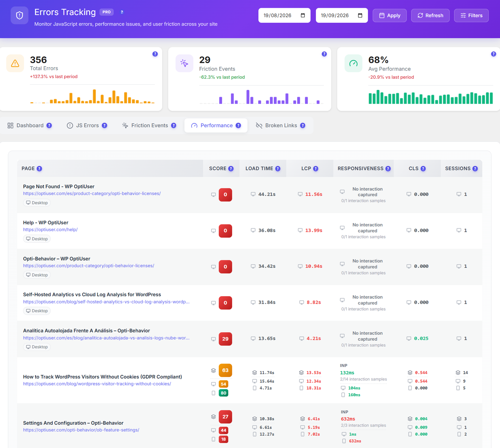Click CLS value 0.025

(421, 339)
